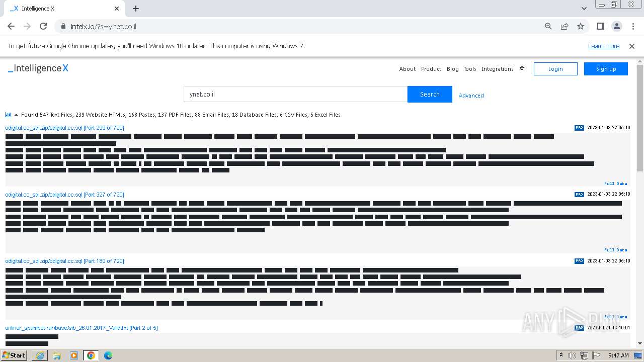Image resolution: width=644 pixels, height=362 pixels.
Task: Open a new browser tab
Action: point(136,9)
